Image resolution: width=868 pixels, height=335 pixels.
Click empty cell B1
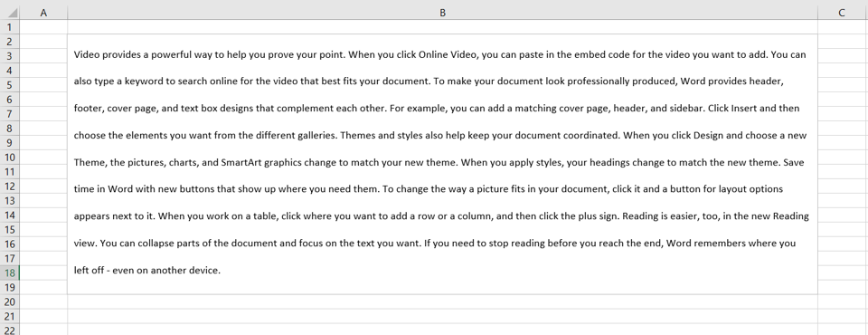pyautogui.click(x=442, y=27)
